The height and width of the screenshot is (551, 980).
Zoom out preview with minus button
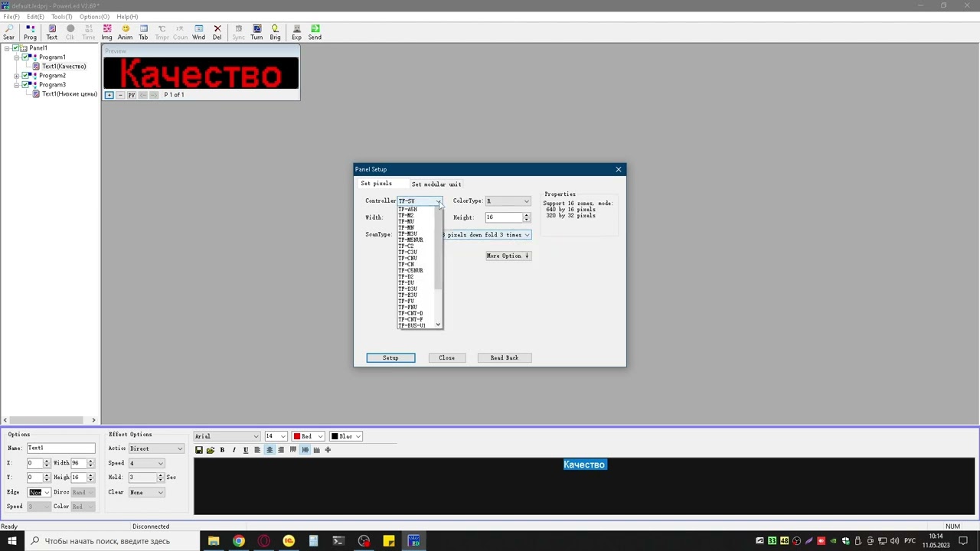coord(120,95)
